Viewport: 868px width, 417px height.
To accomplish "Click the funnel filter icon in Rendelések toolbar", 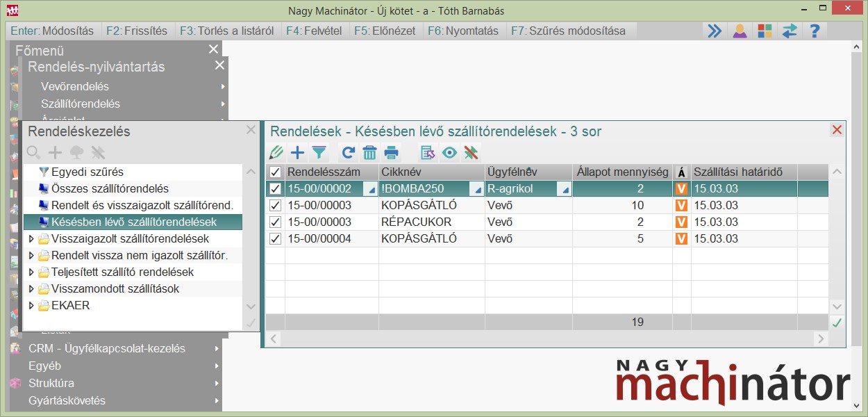I will pyautogui.click(x=319, y=152).
